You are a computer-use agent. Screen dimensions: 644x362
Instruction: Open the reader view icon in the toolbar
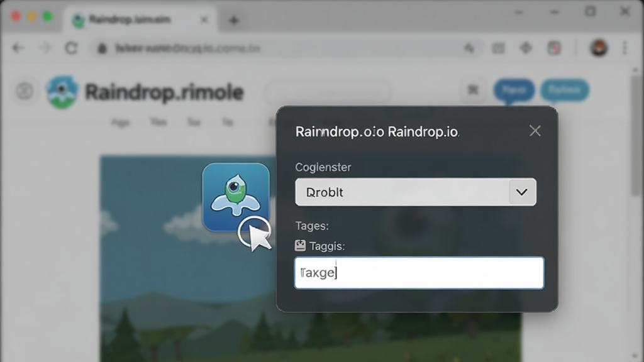[x=498, y=48]
